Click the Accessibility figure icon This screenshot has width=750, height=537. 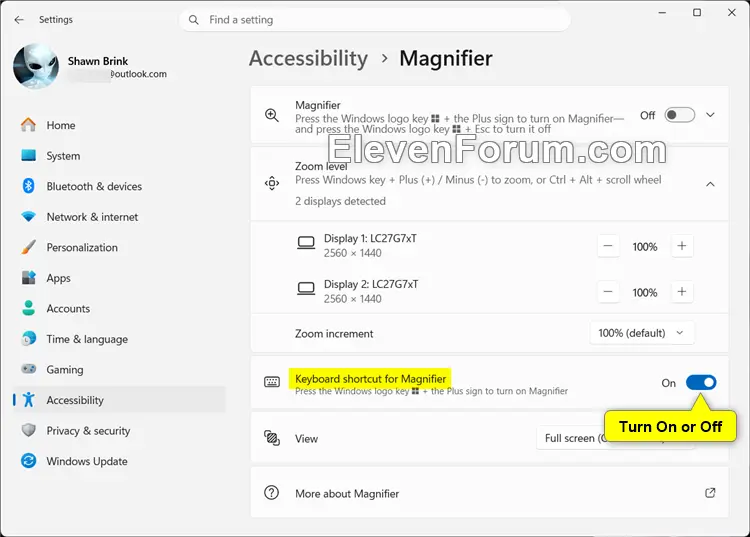pyautogui.click(x=28, y=399)
